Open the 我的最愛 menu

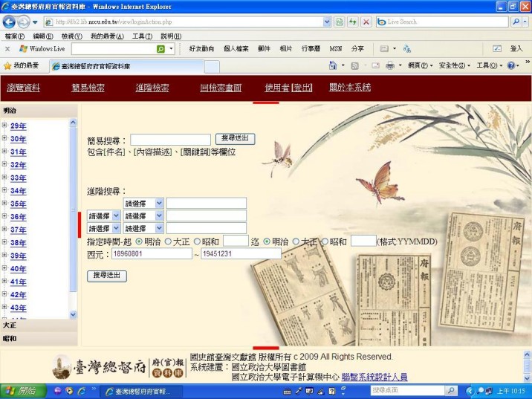pyautogui.click(x=107, y=36)
